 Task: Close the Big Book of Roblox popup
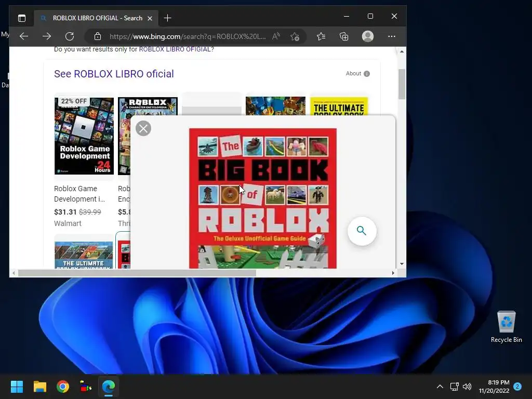pyautogui.click(x=143, y=128)
